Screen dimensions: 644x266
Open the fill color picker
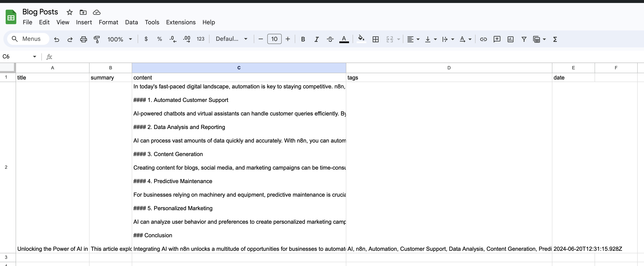(x=361, y=39)
